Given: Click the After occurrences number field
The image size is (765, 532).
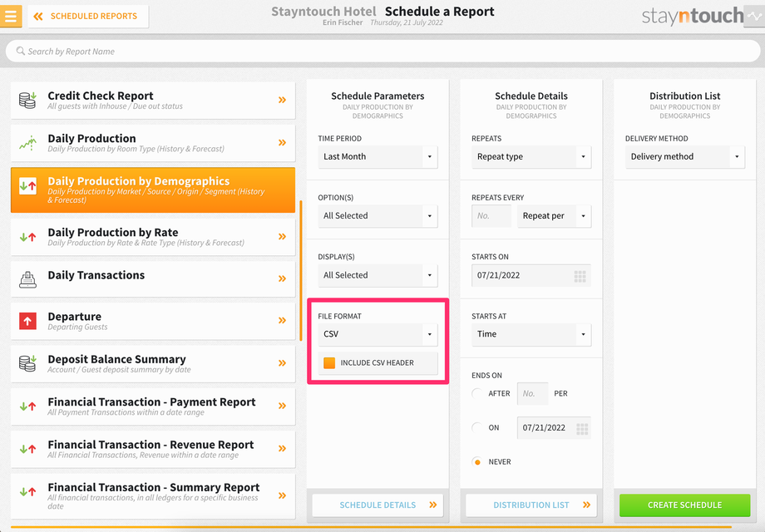Looking at the screenshot, I should click(x=532, y=393).
